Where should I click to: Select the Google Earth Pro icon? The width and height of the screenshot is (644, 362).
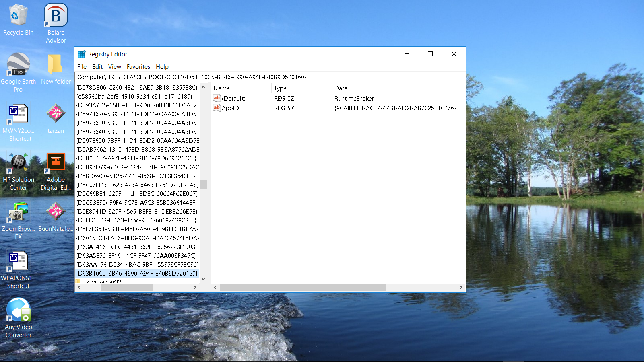click(x=18, y=72)
